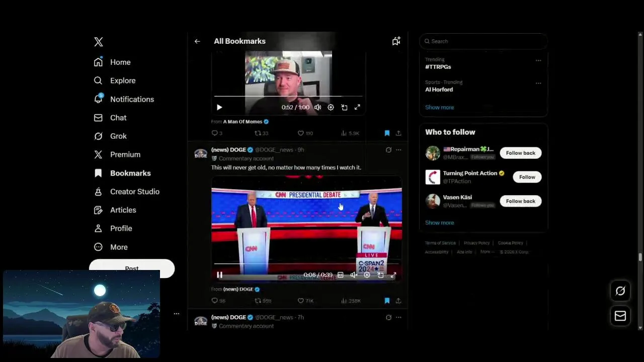The width and height of the screenshot is (644, 362).
Task: Open more options on 9h DOGE post
Action: click(398, 150)
